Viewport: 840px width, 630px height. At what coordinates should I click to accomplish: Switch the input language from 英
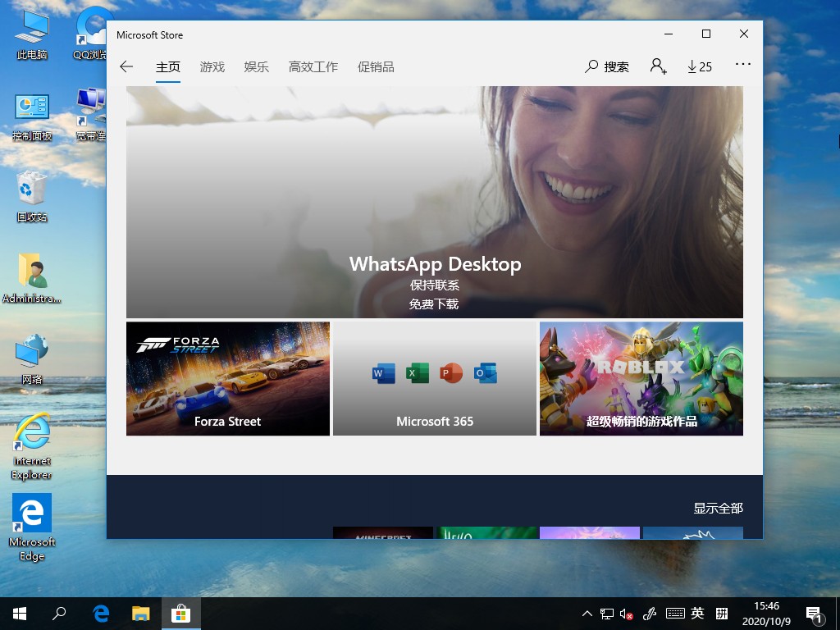(696, 613)
